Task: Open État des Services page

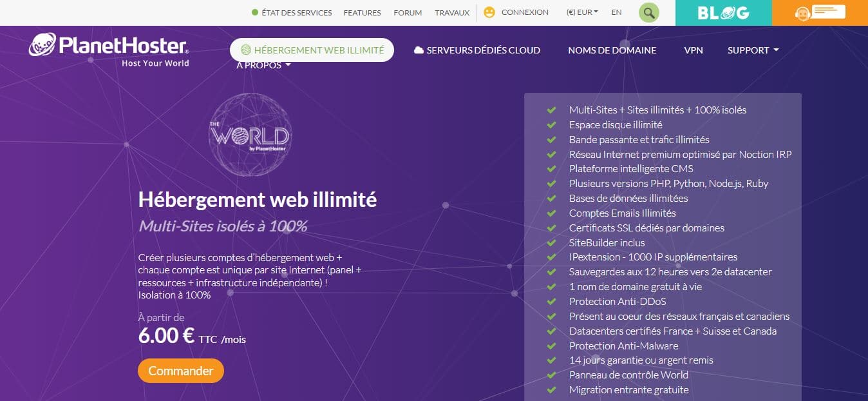Action: [x=297, y=12]
